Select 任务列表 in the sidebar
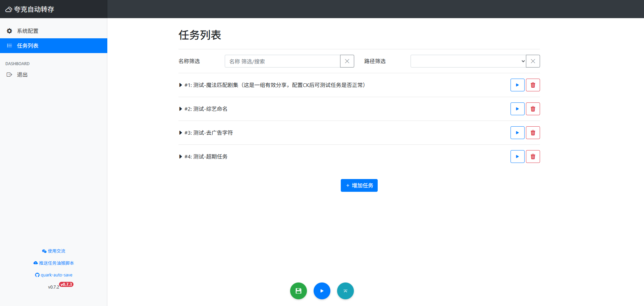644x306 pixels. pyautogui.click(x=28, y=46)
